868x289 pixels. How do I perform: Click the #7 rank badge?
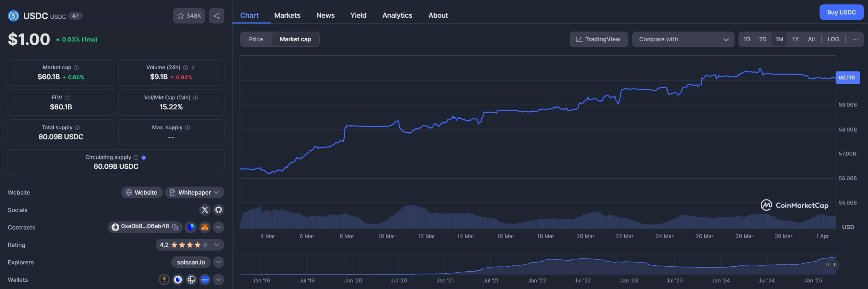pyautogui.click(x=75, y=16)
